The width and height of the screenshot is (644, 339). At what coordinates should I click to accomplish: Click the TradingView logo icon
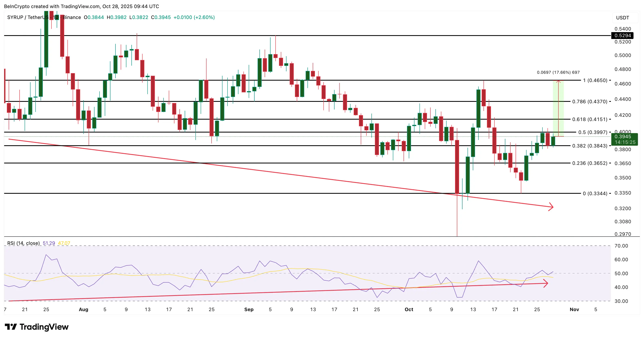(11, 327)
